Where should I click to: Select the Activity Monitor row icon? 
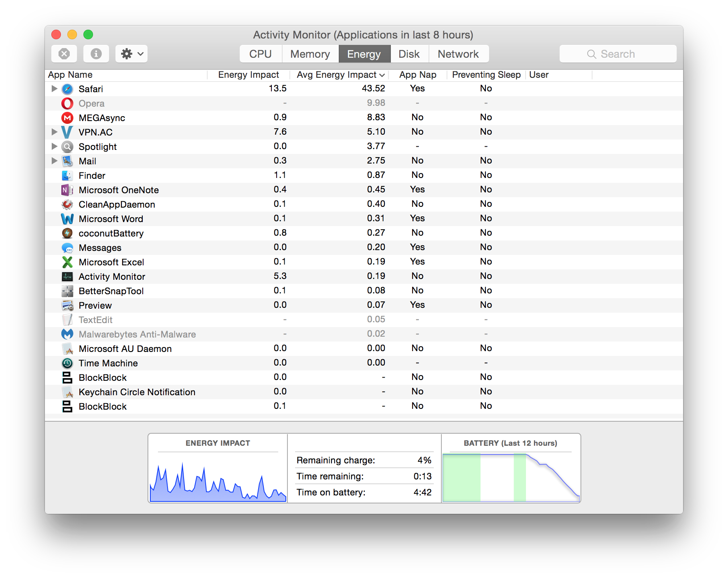tap(67, 277)
